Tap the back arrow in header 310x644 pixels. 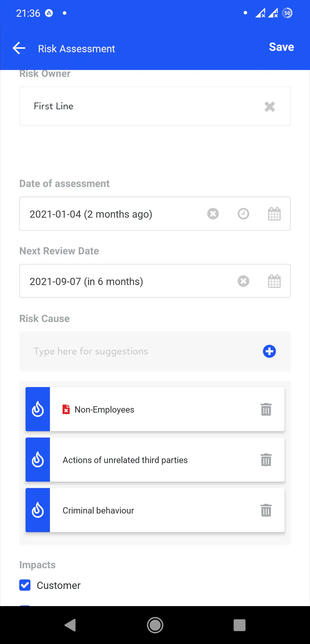click(x=19, y=48)
